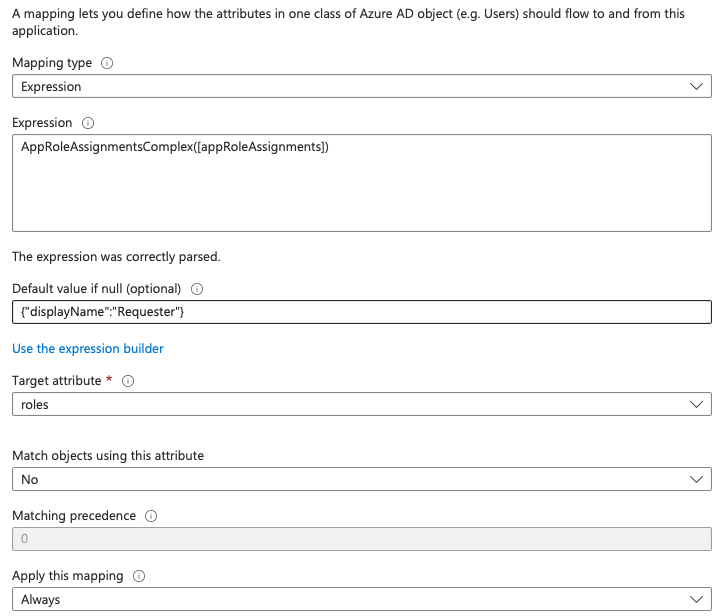Viewport: 718px width, 616px height.
Task: Click the Target attribute label text
Action: (57, 381)
